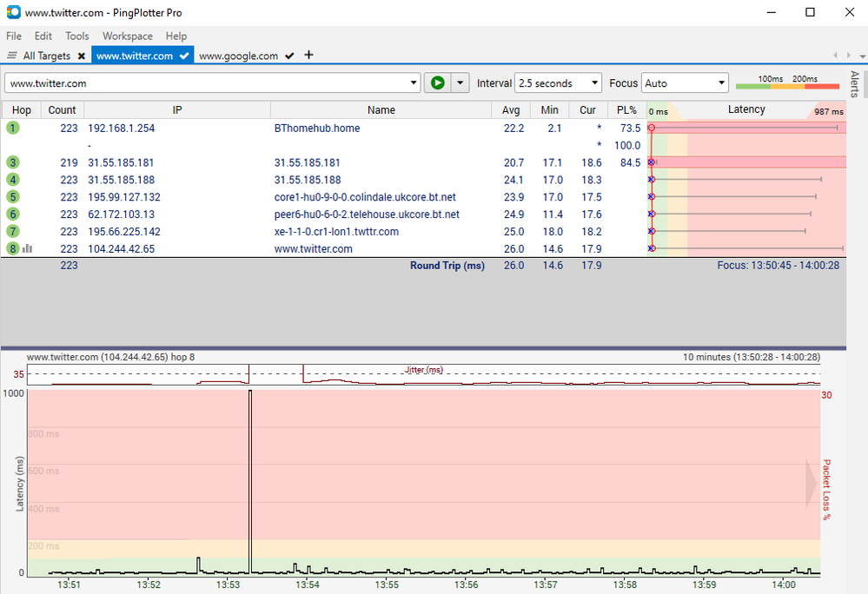Click the Latency graph column header
The width and height of the screenshot is (868, 594).
[746, 109]
